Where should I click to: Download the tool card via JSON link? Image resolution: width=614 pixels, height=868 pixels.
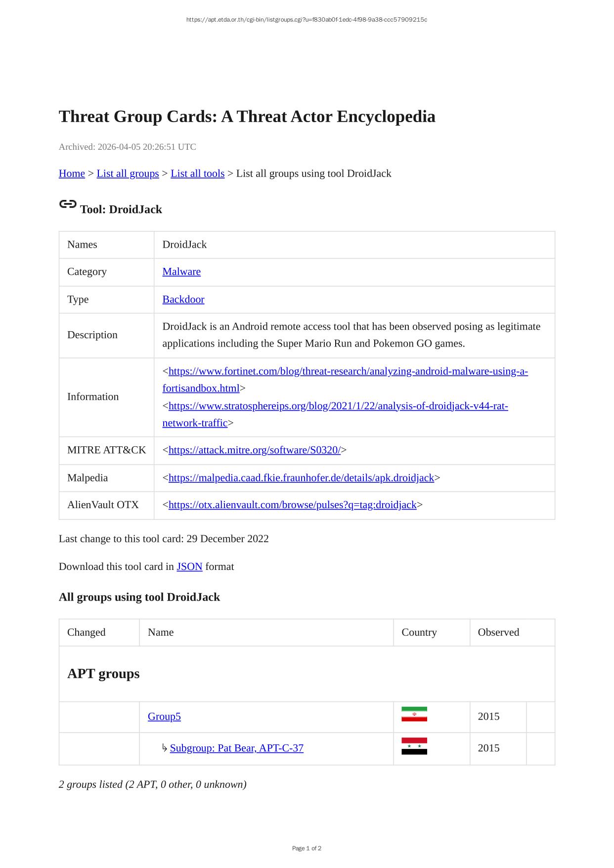[189, 566]
